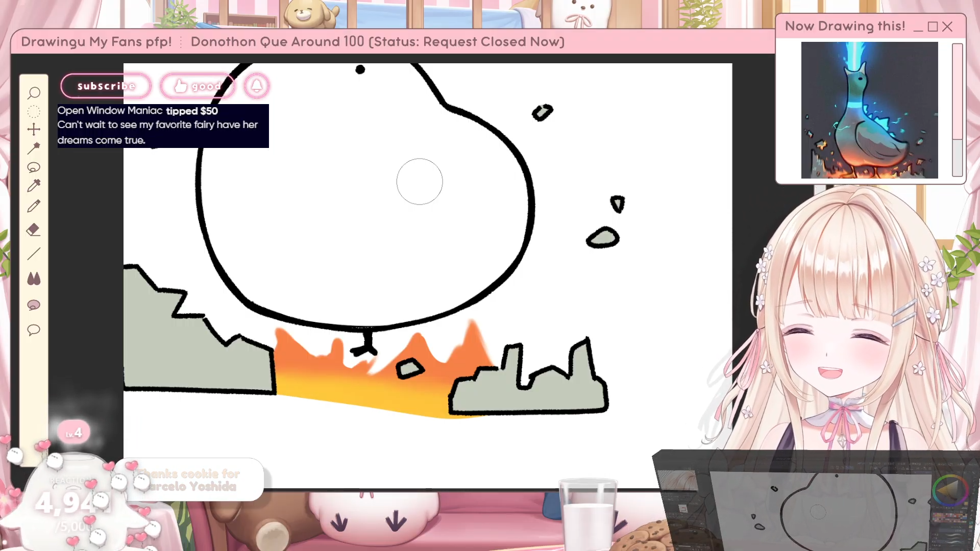Select the blend droplets tool
The width and height of the screenshot is (980, 551).
(34, 279)
